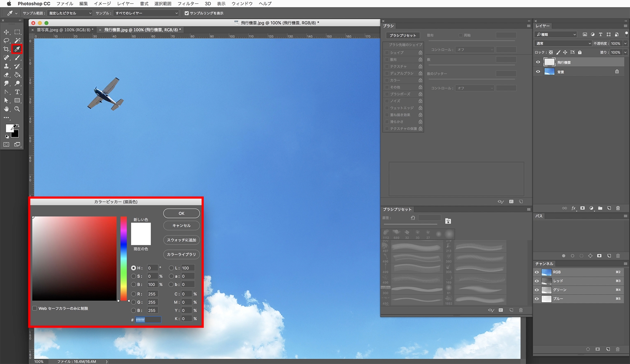
Task: Select the Healing Brush tool
Action: click(x=6, y=58)
